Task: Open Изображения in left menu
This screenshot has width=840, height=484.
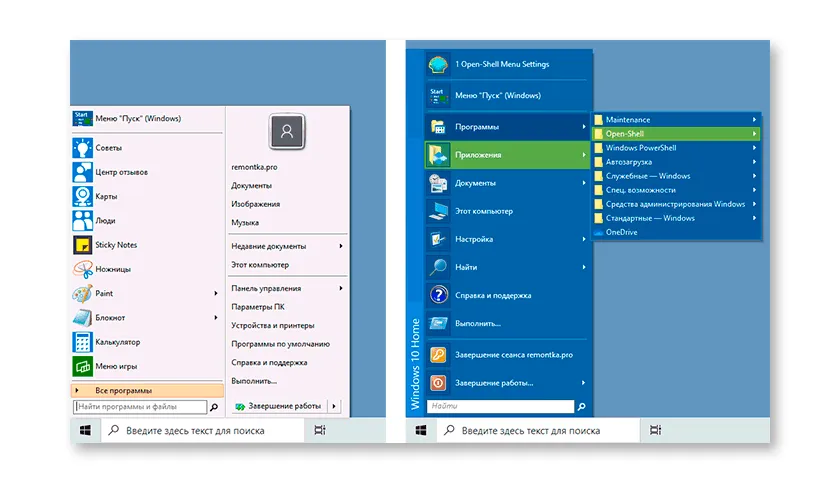Action: tap(256, 204)
